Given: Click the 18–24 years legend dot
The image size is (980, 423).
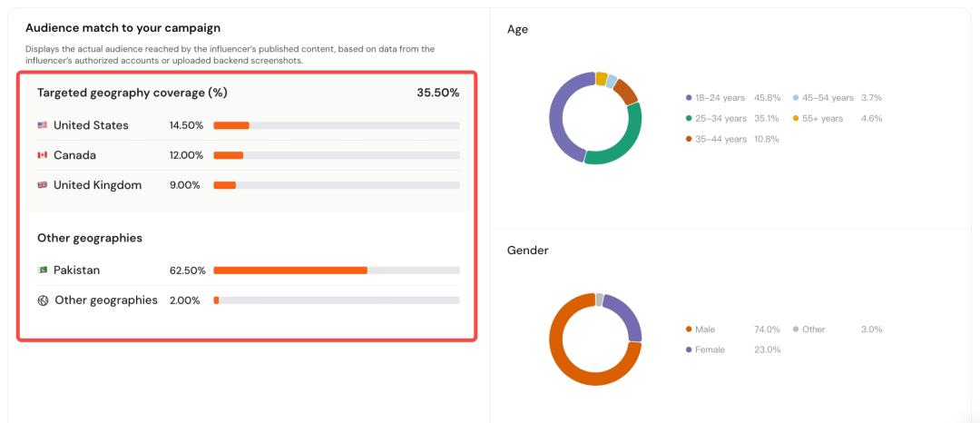Looking at the screenshot, I should [689, 98].
